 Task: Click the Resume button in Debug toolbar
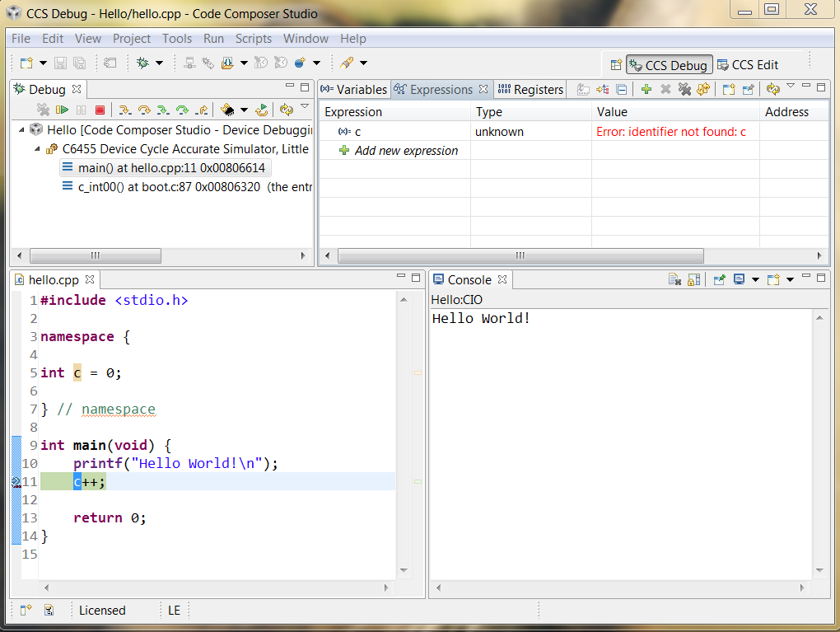tap(62, 110)
